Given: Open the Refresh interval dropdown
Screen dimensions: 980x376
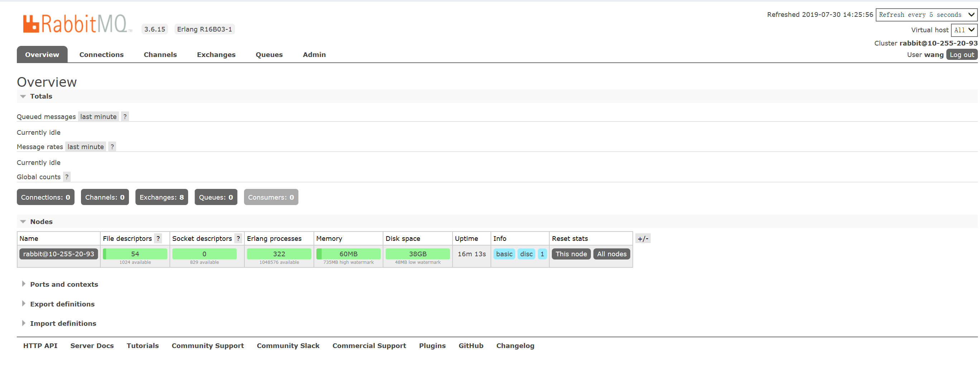Looking at the screenshot, I should point(926,15).
